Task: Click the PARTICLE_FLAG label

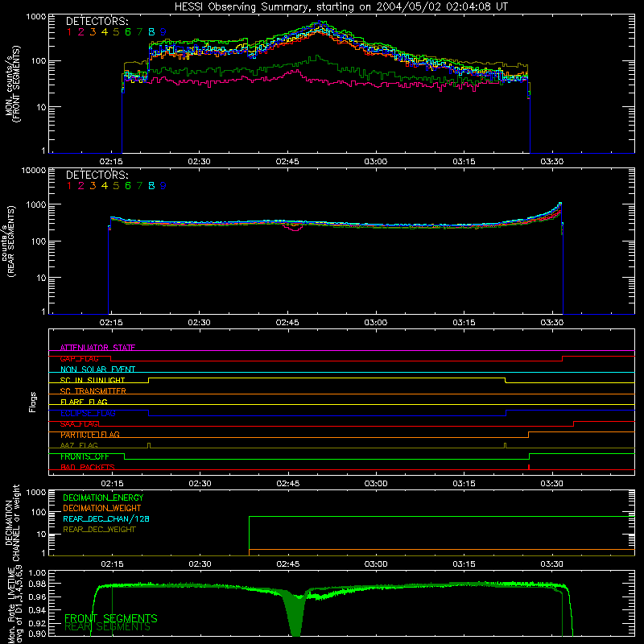Action: tap(90, 435)
